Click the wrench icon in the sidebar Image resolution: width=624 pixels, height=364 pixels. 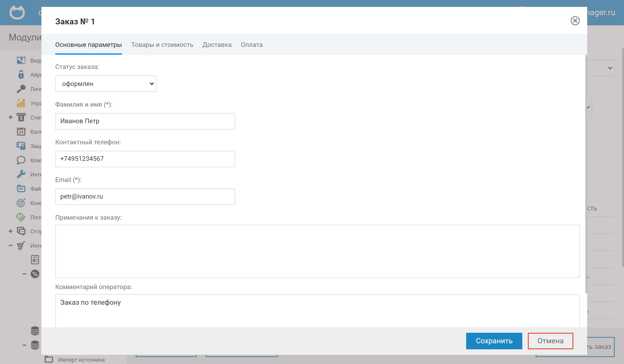point(21,174)
